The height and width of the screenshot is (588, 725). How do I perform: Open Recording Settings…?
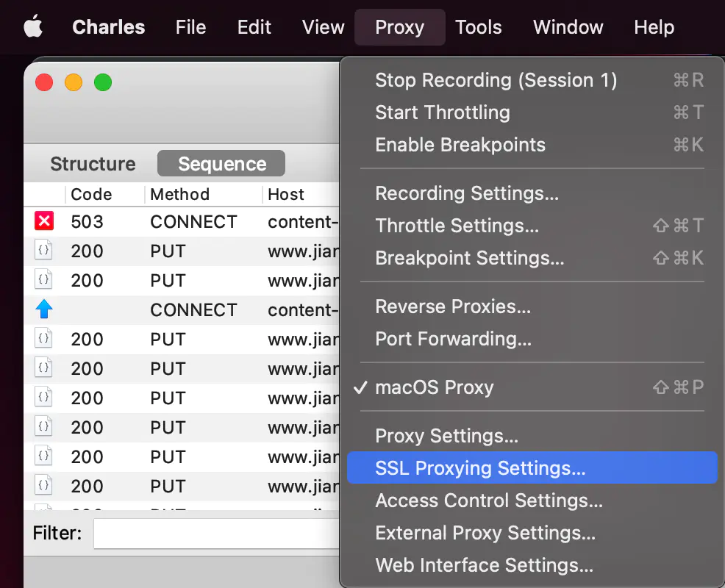(x=532, y=193)
